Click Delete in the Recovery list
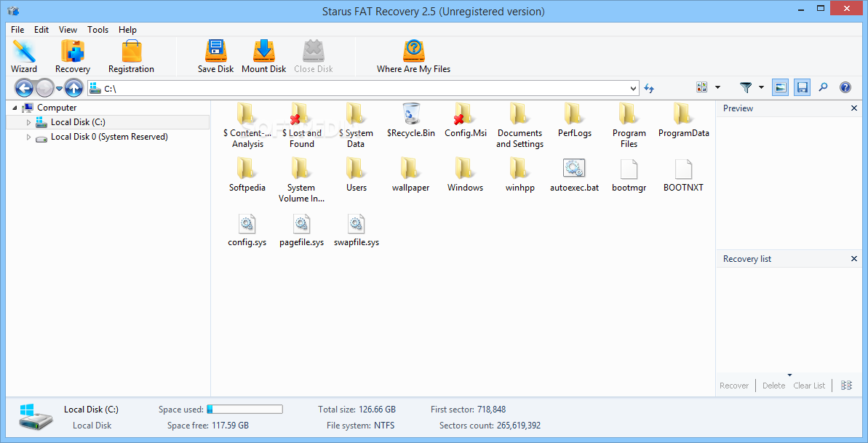 tap(774, 386)
